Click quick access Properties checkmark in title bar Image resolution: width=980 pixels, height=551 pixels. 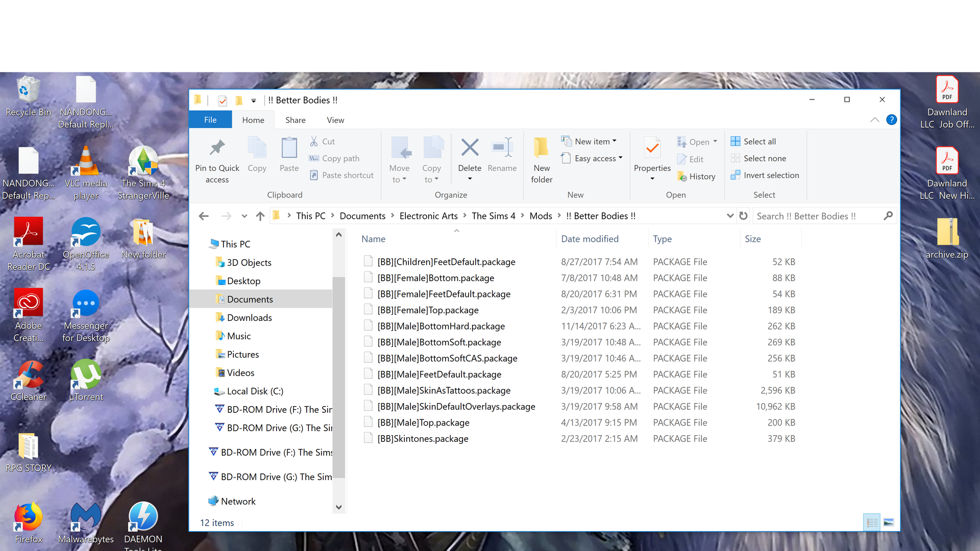tap(223, 101)
